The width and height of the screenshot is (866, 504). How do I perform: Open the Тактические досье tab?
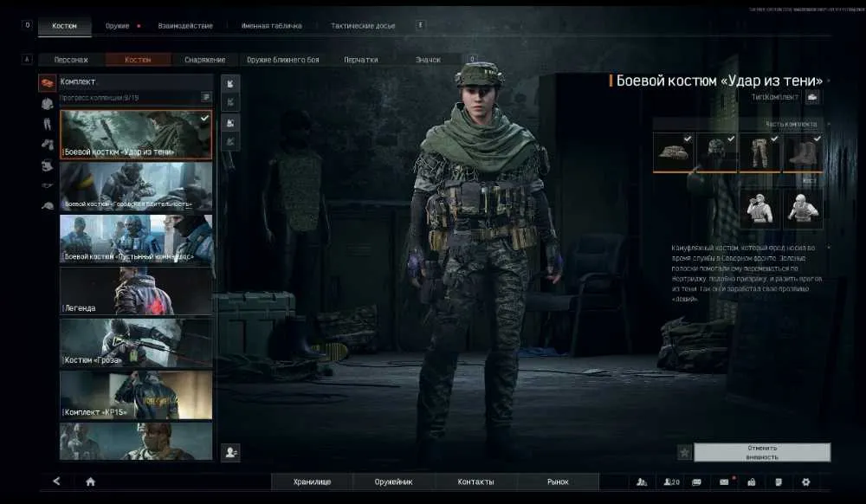coord(363,26)
